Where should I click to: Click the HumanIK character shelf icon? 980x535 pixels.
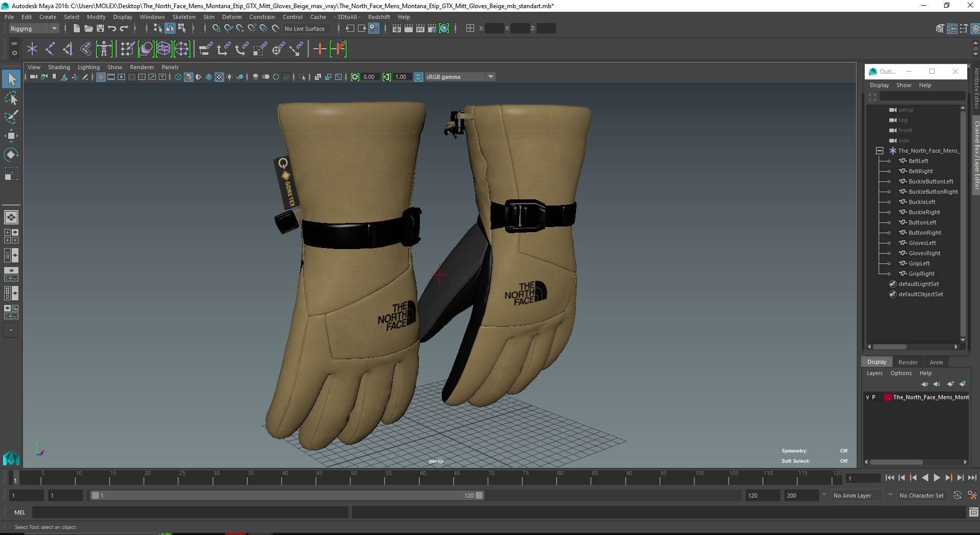coord(104,49)
